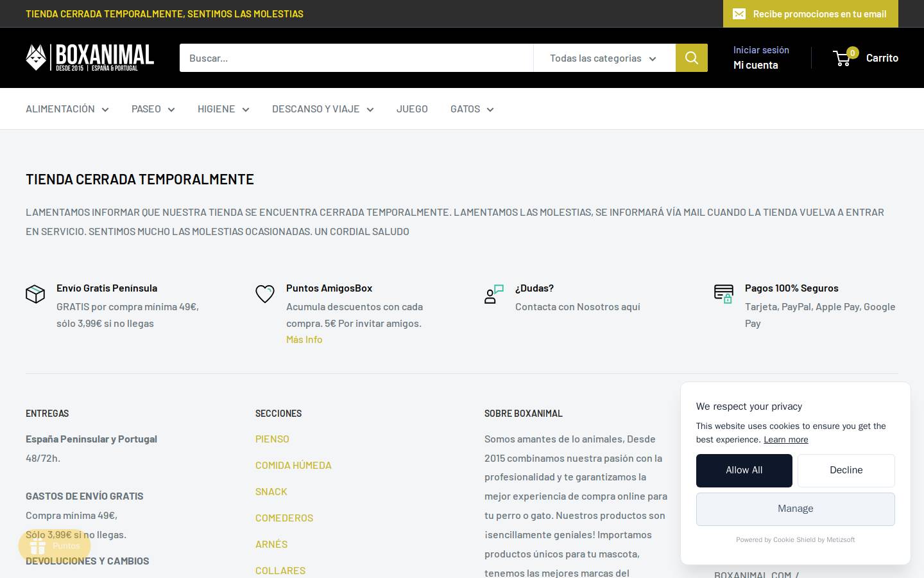
Task: Open the Todas las categorias dropdown
Action: point(604,58)
